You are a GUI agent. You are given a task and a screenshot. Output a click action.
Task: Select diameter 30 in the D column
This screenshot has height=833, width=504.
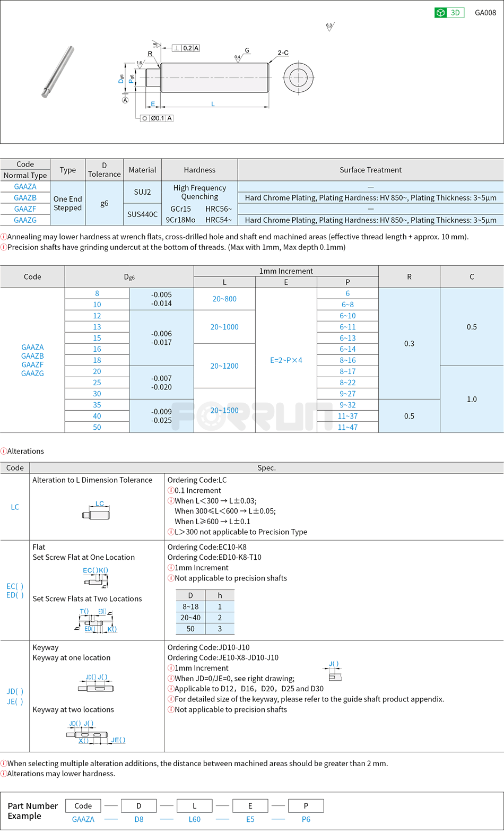tap(97, 394)
